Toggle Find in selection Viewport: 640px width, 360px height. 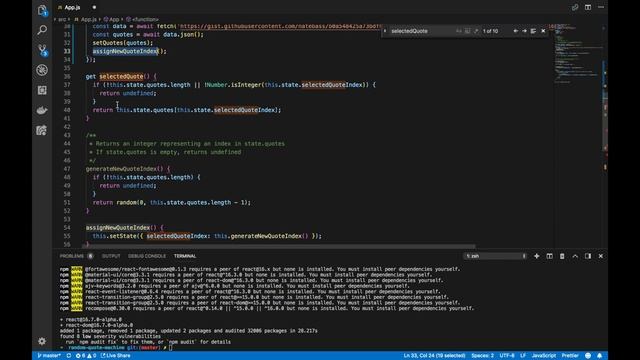533,31
